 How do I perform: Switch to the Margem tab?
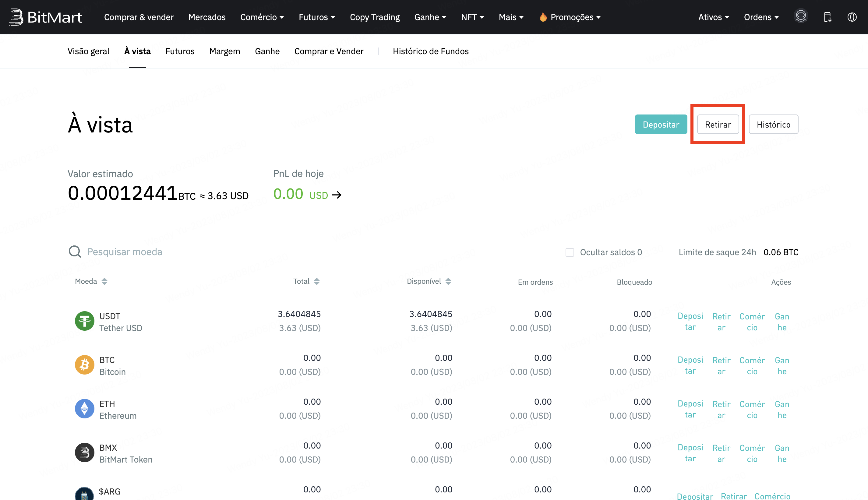[x=224, y=51]
